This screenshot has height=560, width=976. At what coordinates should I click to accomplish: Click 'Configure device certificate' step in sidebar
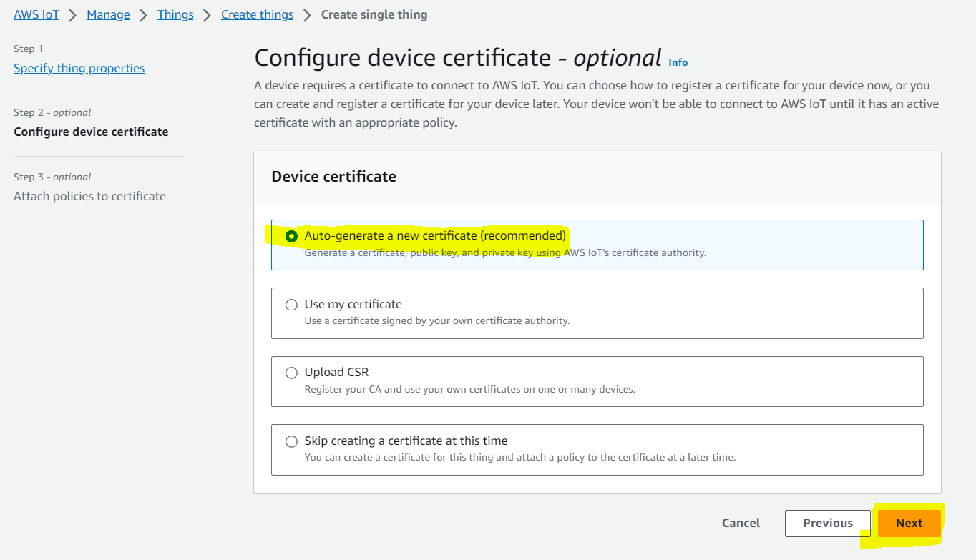91,132
